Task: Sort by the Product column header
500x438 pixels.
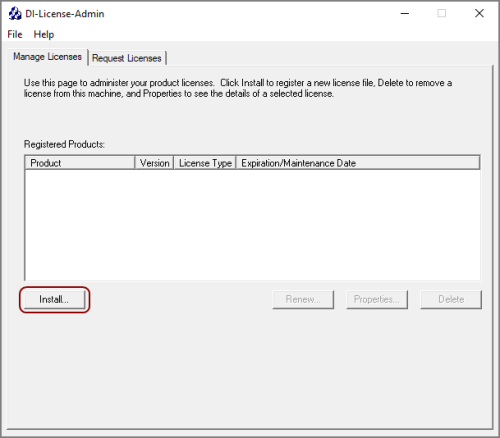Action: (80, 163)
